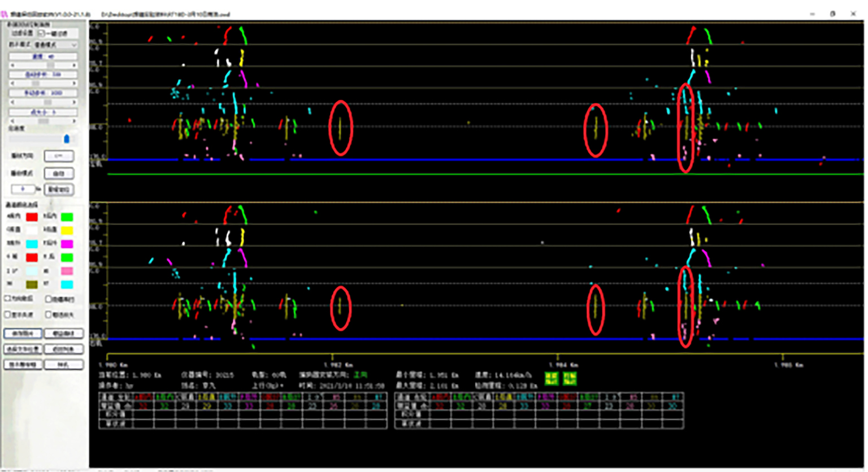The image size is (868, 472).
Task: Pick the magenta channel color swatch
Action: coord(67,244)
